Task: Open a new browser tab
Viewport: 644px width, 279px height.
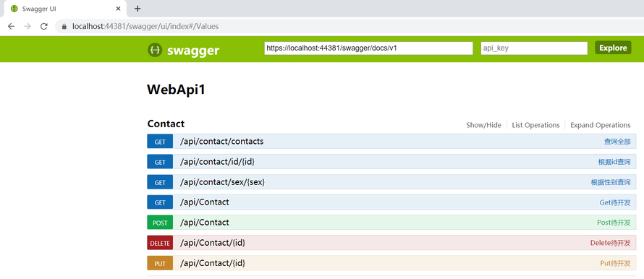Action: [x=137, y=8]
